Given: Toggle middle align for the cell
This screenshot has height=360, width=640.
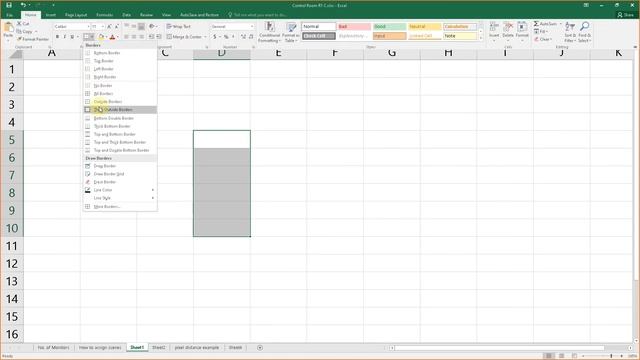Looking at the screenshot, I should point(134,27).
